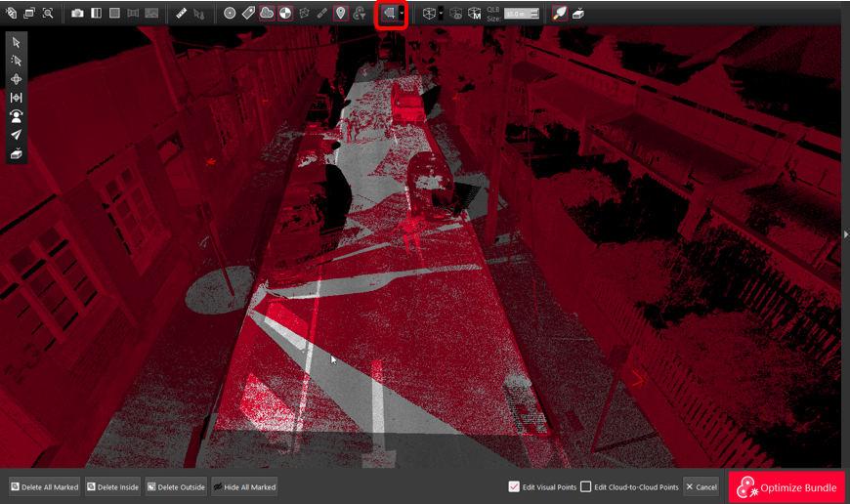The width and height of the screenshot is (850, 504).
Task: Click the Delete All Marked button
Action: 44,486
